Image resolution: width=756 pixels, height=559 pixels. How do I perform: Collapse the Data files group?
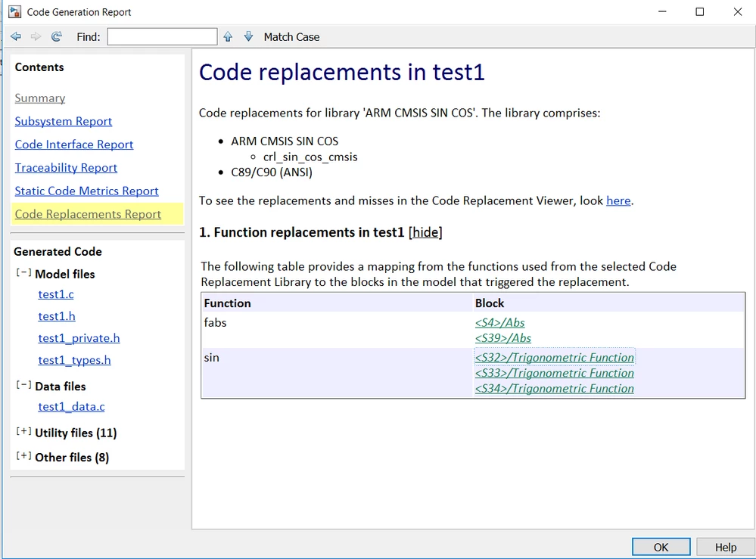click(23, 386)
